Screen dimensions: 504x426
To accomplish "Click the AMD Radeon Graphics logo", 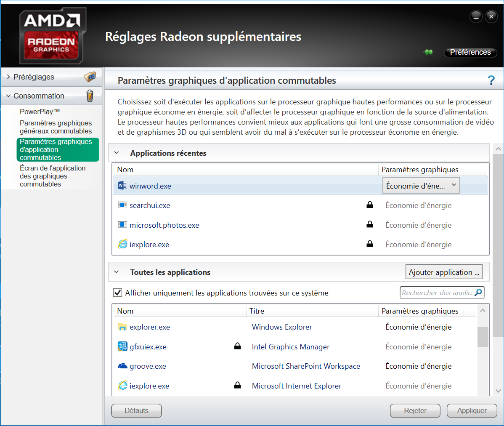I will coord(53,35).
